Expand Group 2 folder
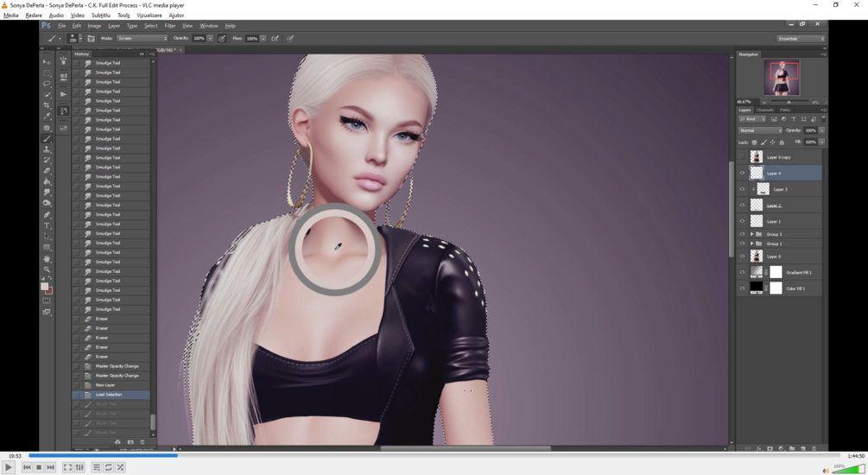This screenshot has width=868, height=475. click(751, 234)
